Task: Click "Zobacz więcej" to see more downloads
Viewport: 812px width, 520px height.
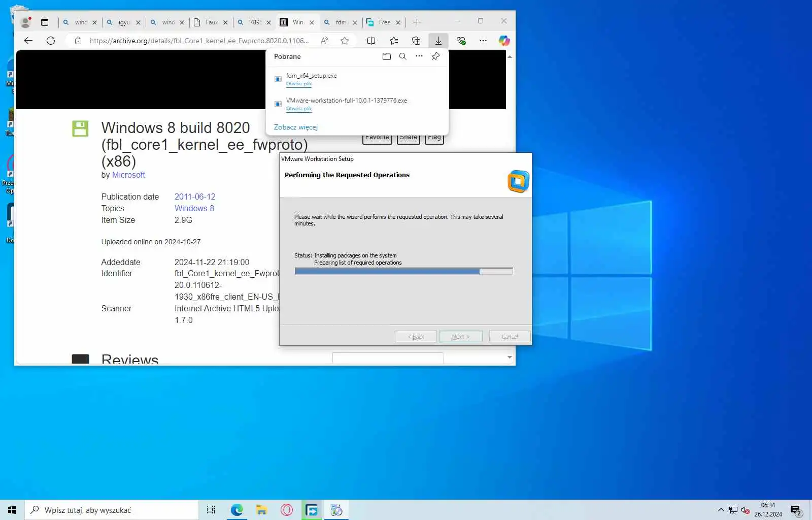Action: (296, 127)
